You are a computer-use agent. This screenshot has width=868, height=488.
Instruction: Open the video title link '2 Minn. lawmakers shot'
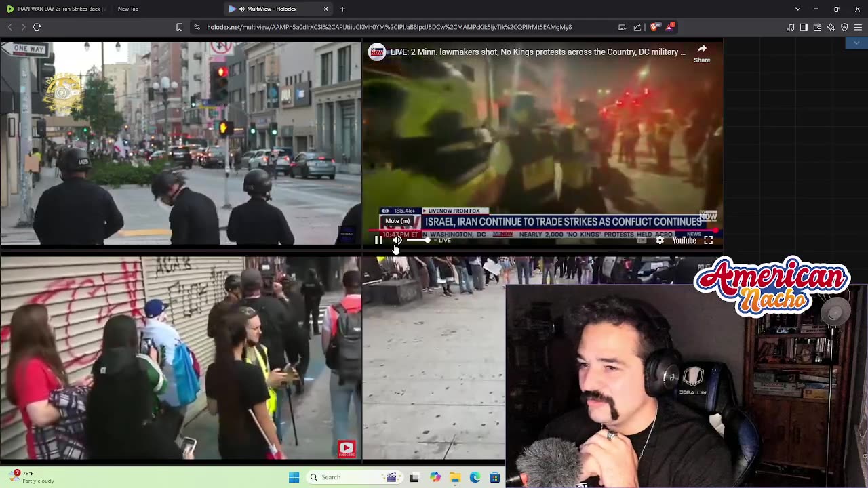pyautogui.click(x=538, y=52)
